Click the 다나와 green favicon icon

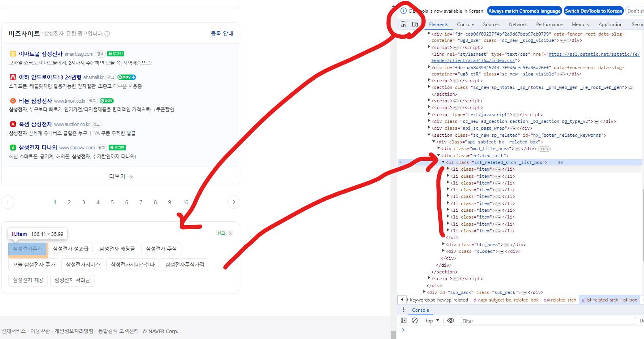point(13,147)
